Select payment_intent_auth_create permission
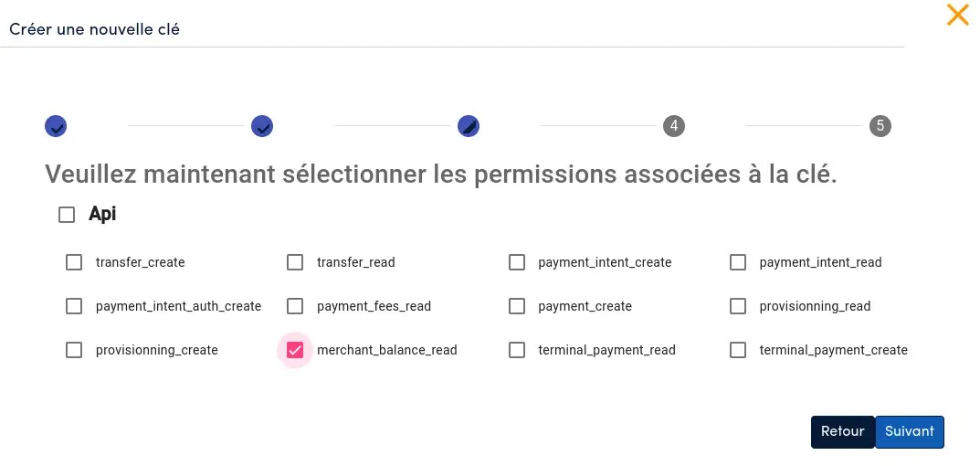 74,306
